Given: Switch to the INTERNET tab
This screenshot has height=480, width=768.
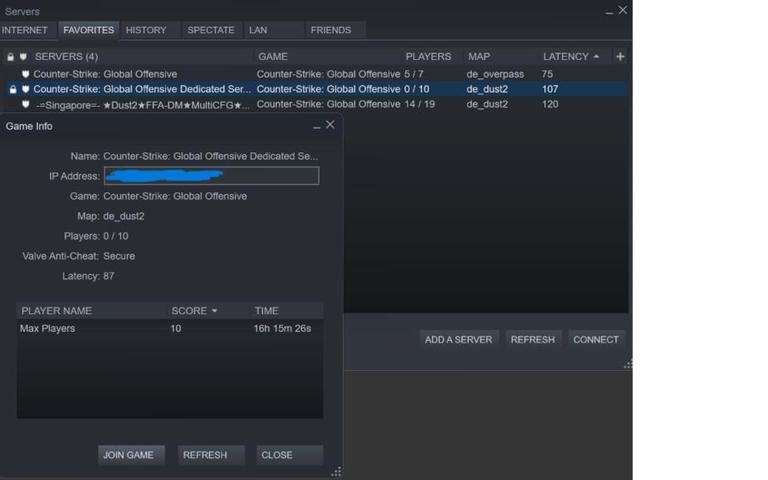Looking at the screenshot, I should [x=24, y=30].
